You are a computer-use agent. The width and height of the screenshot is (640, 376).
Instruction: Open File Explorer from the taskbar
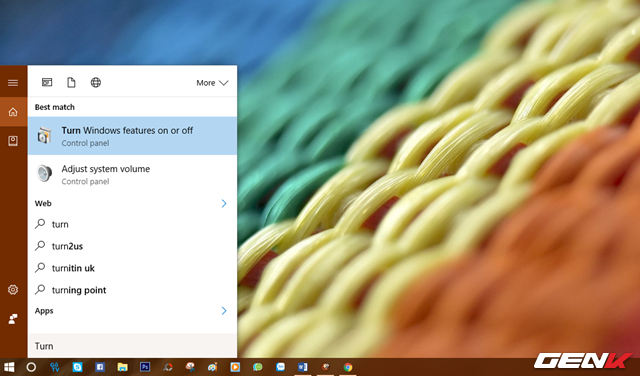click(122, 367)
